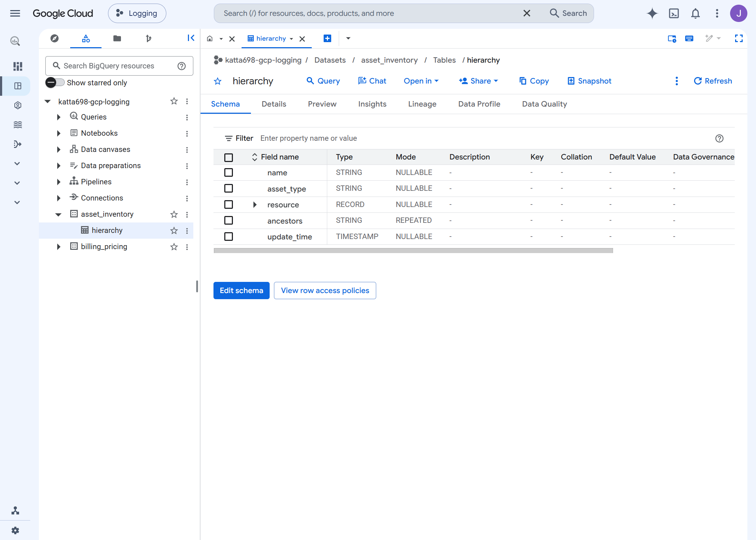The image size is (756, 540).
Task: Click the Snapshot button
Action: pyautogui.click(x=589, y=81)
